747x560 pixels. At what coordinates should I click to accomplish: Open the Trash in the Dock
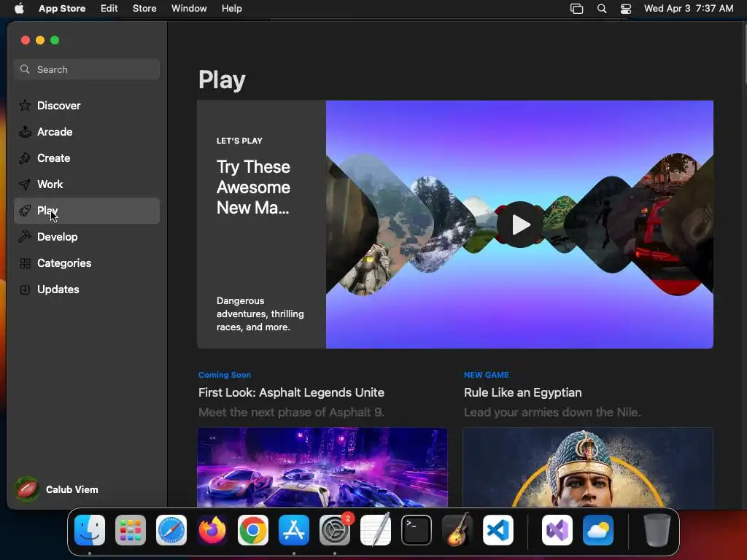tap(657, 530)
